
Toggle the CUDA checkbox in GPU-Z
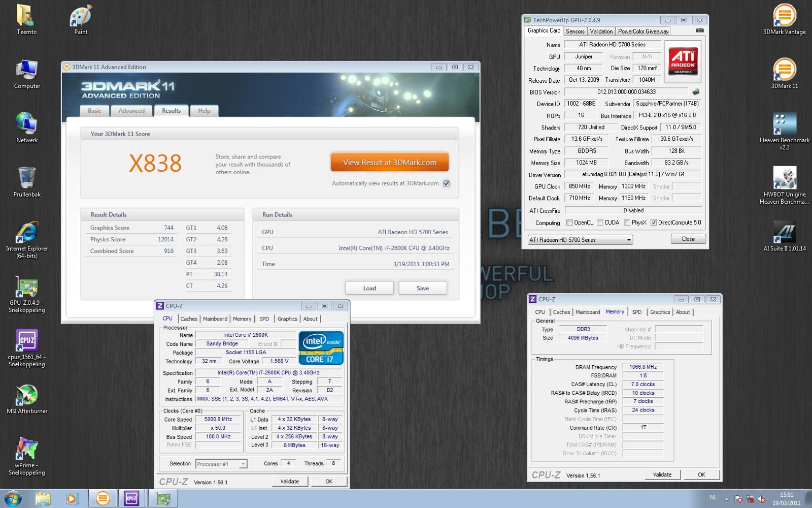[600, 222]
